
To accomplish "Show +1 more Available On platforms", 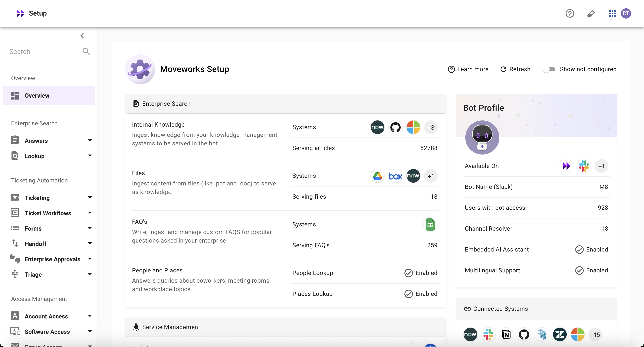I will [x=601, y=166].
